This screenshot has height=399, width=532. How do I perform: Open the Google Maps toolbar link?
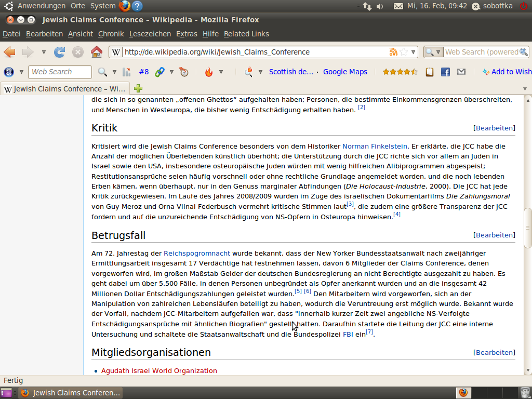coord(345,72)
